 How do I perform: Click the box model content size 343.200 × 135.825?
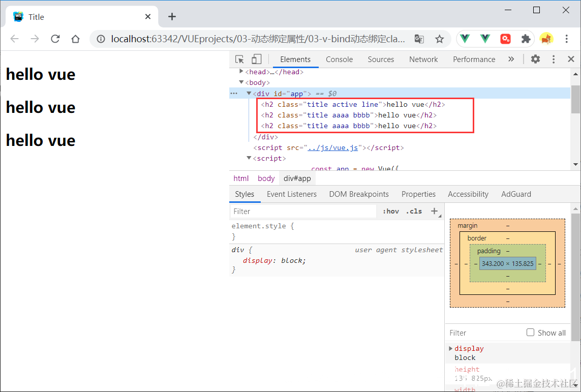click(x=508, y=263)
